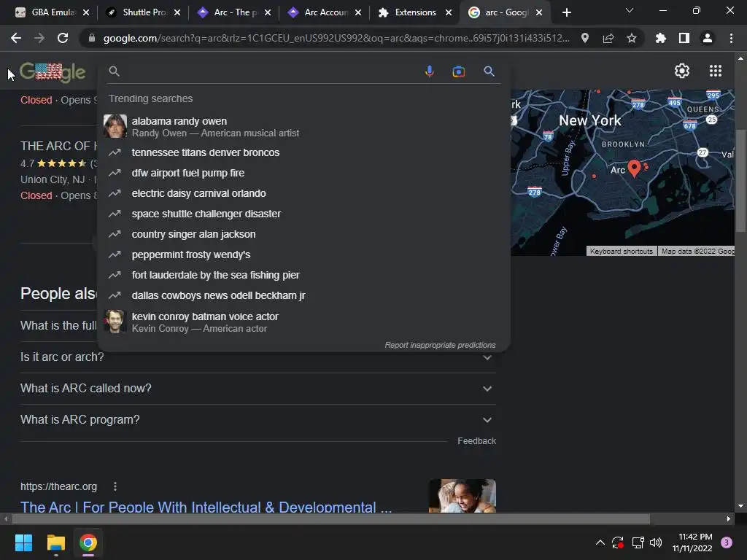
Task: Choose 'dallas cowboys news odell beckham jr'
Action: tap(304, 296)
